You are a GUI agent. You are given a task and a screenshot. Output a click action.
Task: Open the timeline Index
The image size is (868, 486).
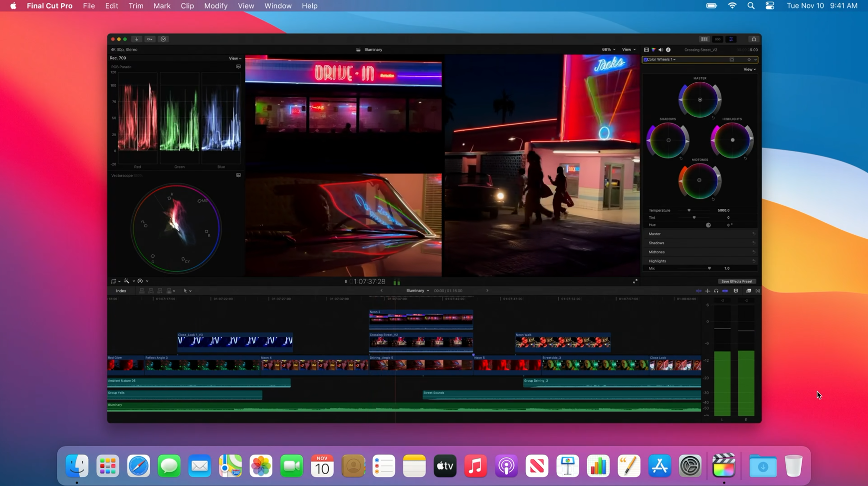pos(121,291)
